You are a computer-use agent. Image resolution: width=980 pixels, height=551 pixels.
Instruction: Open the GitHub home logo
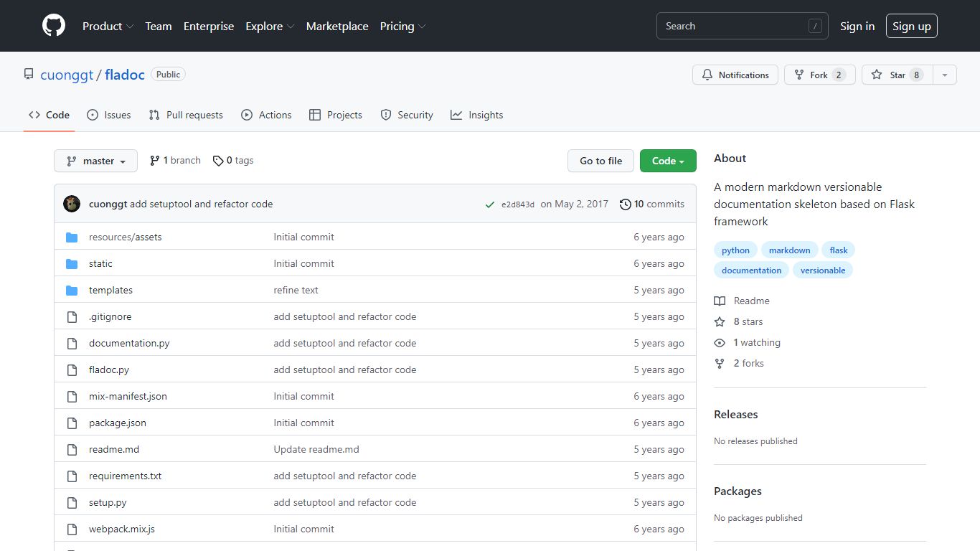coord(54,26)
